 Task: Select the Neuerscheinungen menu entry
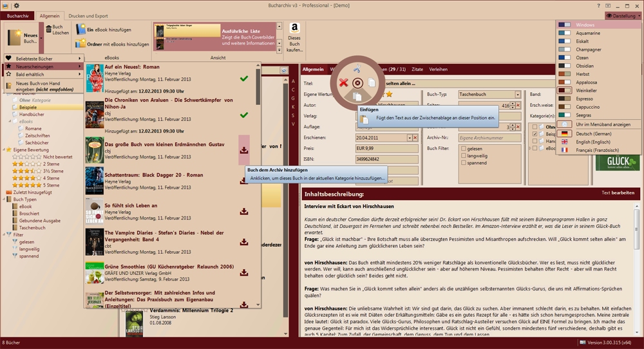point(44,66)
